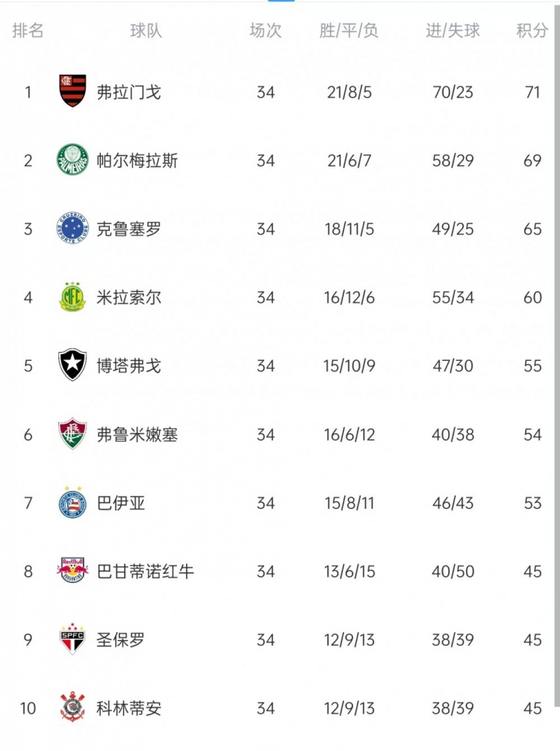Click the 场次 column header
Viewport: 560px width, 751px height.
coord(265,31)
